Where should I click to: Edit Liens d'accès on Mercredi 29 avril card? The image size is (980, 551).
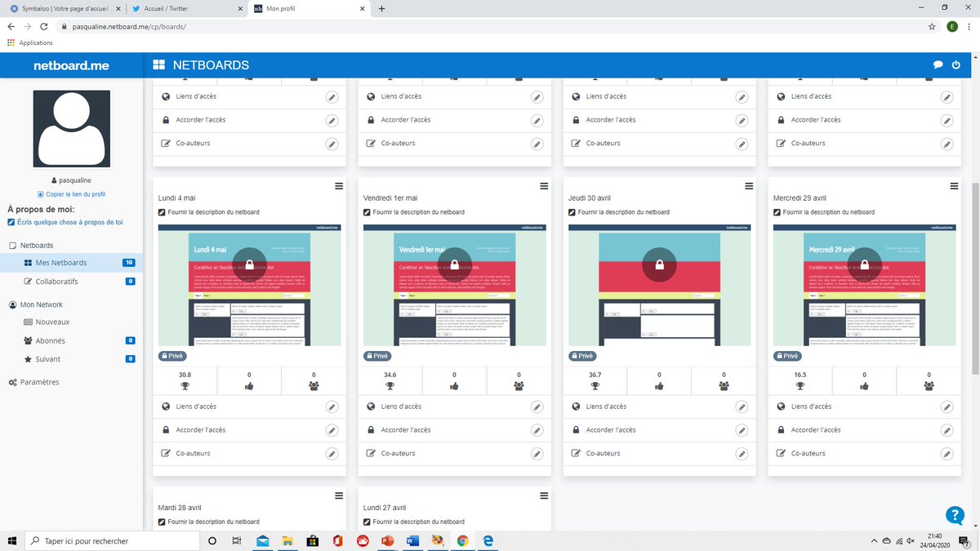point(947,407)
